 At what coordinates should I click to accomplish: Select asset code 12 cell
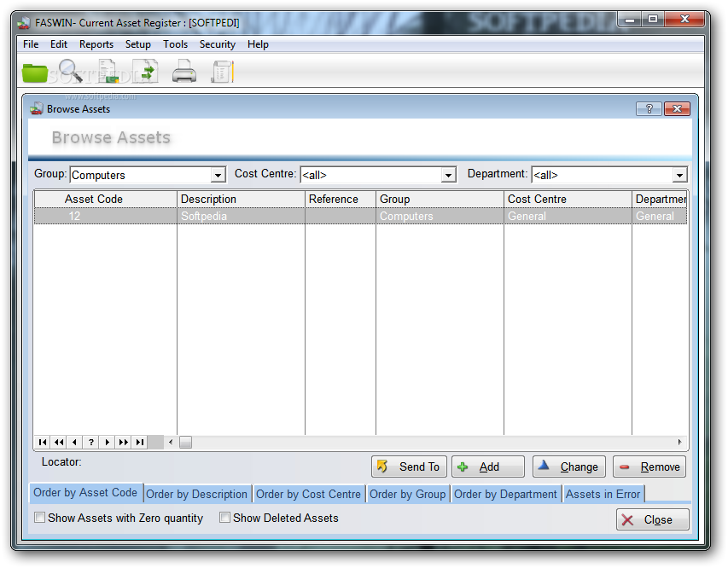[105, 217]
